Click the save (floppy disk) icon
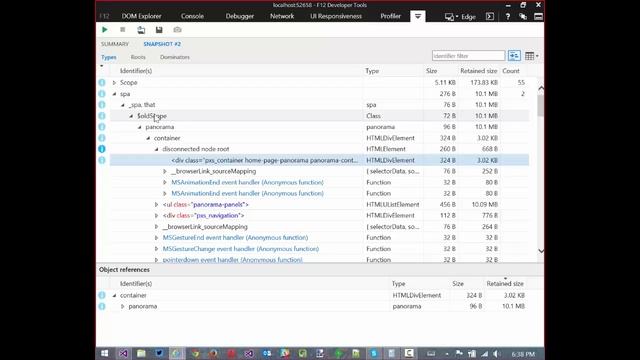This screenshot has height=360, width=640. coord(159,30)
